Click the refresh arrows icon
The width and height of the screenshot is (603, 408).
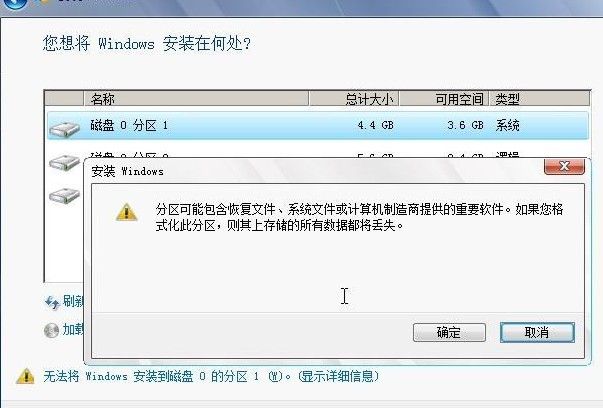[52, 302]
